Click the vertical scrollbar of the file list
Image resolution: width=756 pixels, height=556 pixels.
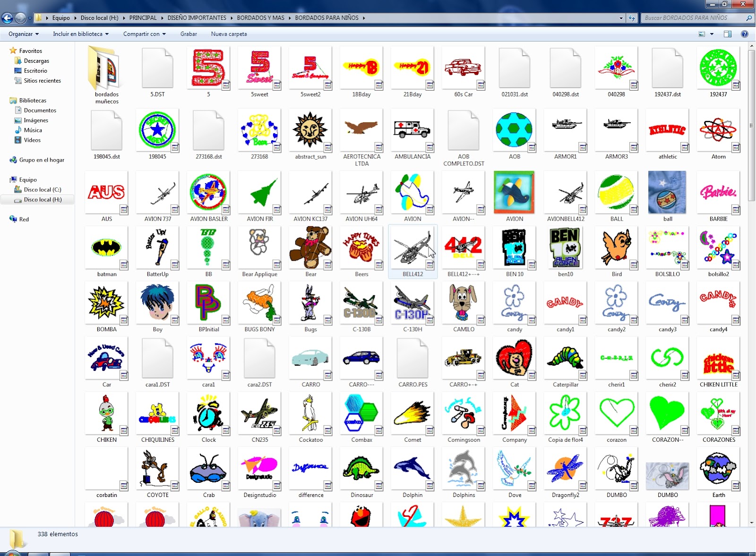[x=752, y=126]
